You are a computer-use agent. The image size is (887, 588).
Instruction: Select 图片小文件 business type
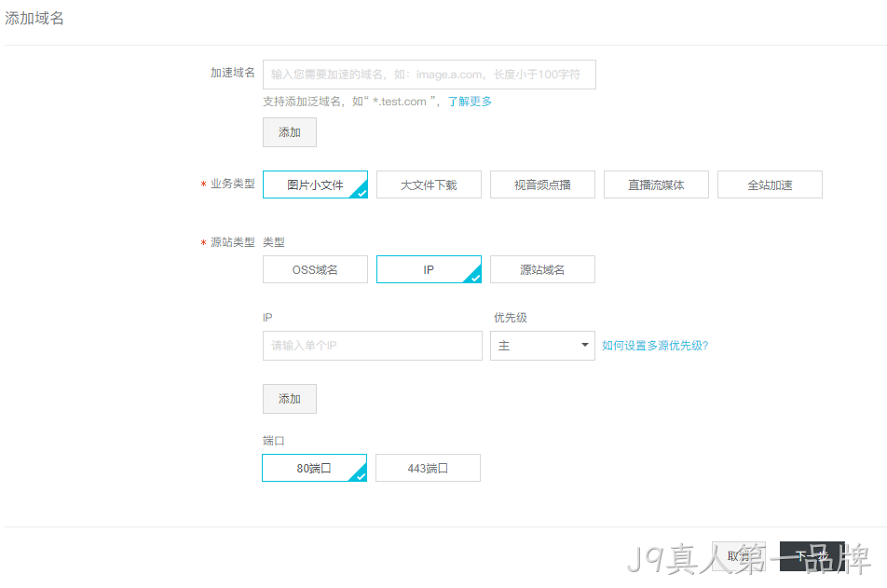click(x=315, y=185)
